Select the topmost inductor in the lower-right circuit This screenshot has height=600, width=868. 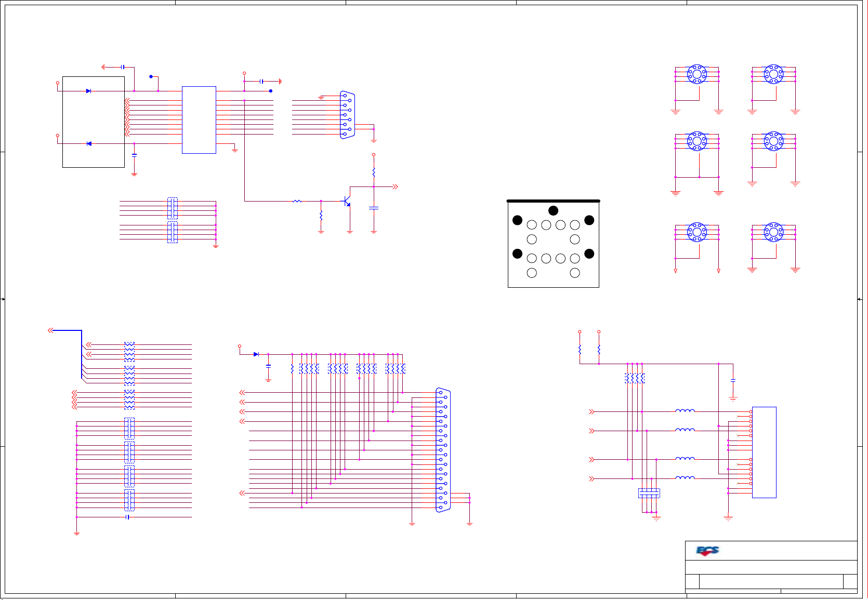point(685,410)
